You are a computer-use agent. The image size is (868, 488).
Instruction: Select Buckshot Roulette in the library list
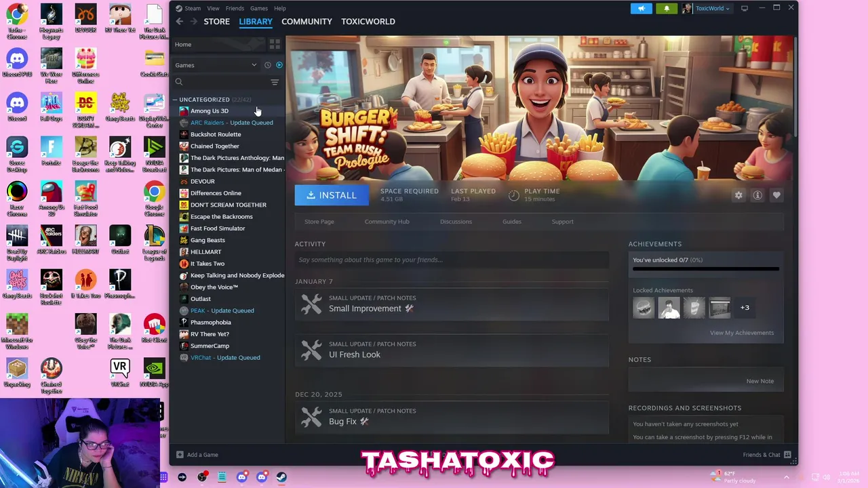[227, 134]
